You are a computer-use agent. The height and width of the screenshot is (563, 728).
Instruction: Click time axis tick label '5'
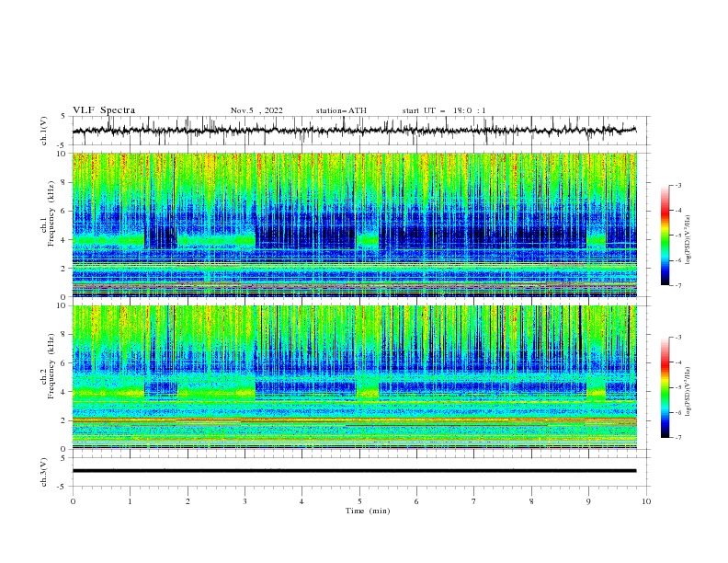click(358, 501)
